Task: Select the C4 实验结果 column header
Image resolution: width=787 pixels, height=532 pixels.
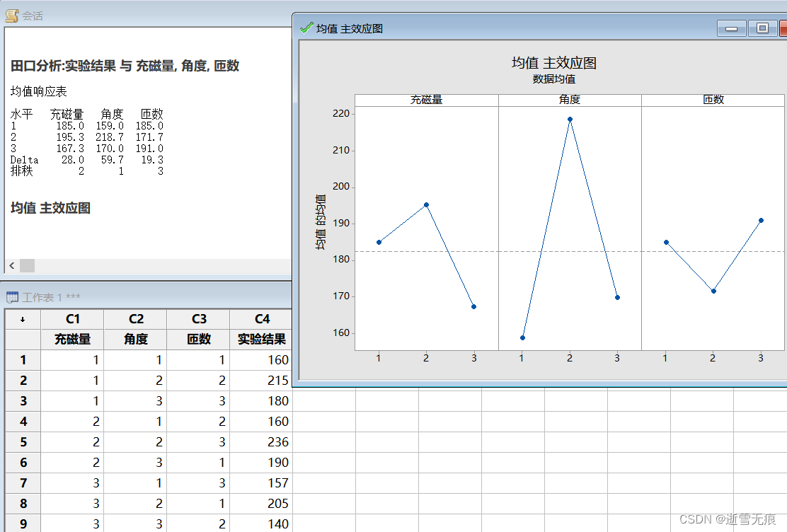Action: click(x=262, y=319)
